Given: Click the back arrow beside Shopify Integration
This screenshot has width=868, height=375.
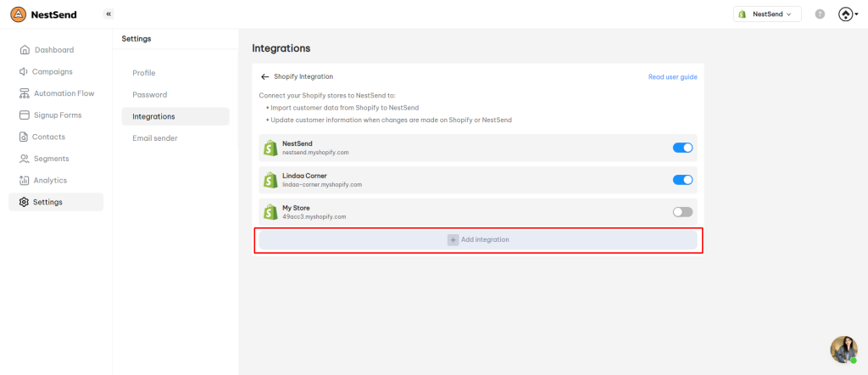Looking at the screenshot, I should coord(265,77).
